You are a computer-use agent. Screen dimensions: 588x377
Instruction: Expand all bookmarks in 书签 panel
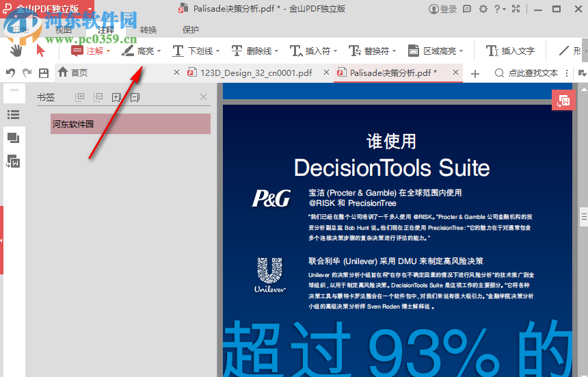coord(79,98)
